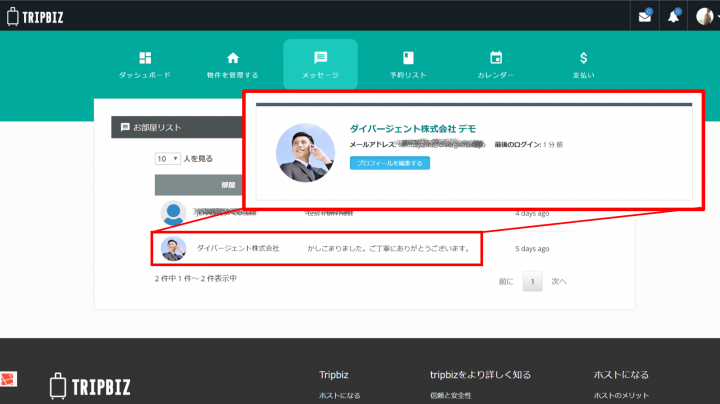Click the generic blue user avatar in the first row
This screenshot has height=404, width=720.
click(x=173, y=213)
